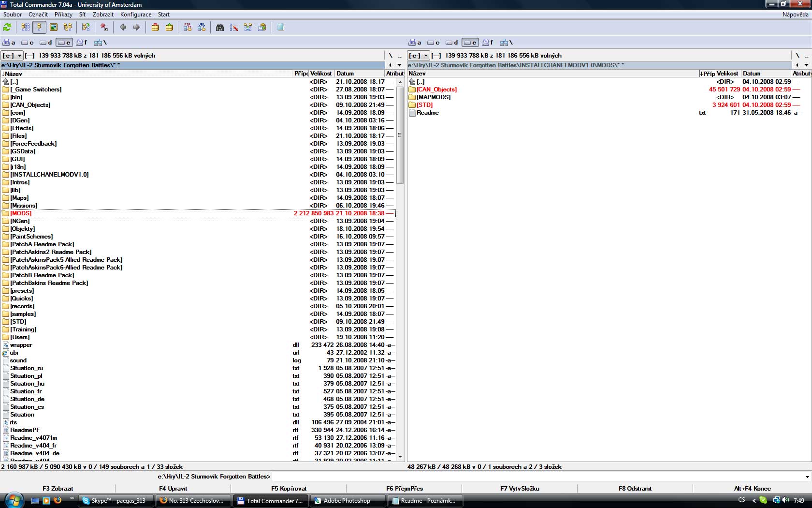Viewport: 812px width, 508px height.
Task: Open left panel drive dropdown [-e-]
Action: (12, 56)
